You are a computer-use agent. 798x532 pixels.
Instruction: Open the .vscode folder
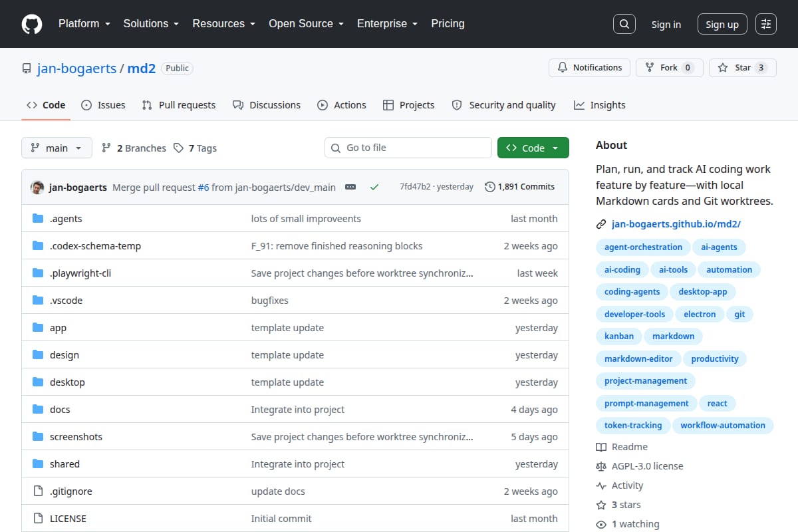point(66,300)
